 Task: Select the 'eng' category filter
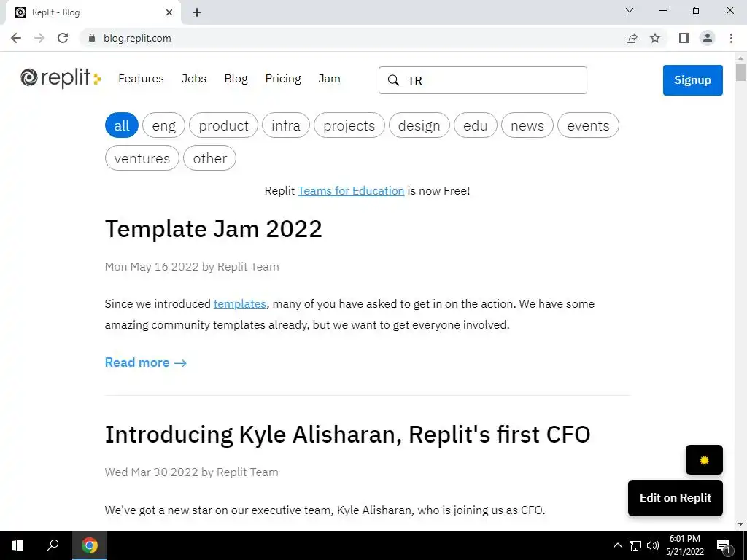coord(163,125)
